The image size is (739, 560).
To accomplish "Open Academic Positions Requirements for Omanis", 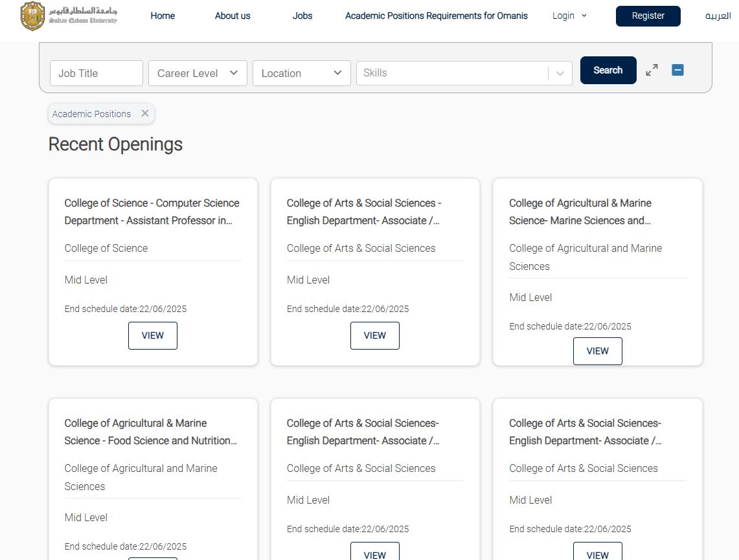I will (x=436, y=16).
